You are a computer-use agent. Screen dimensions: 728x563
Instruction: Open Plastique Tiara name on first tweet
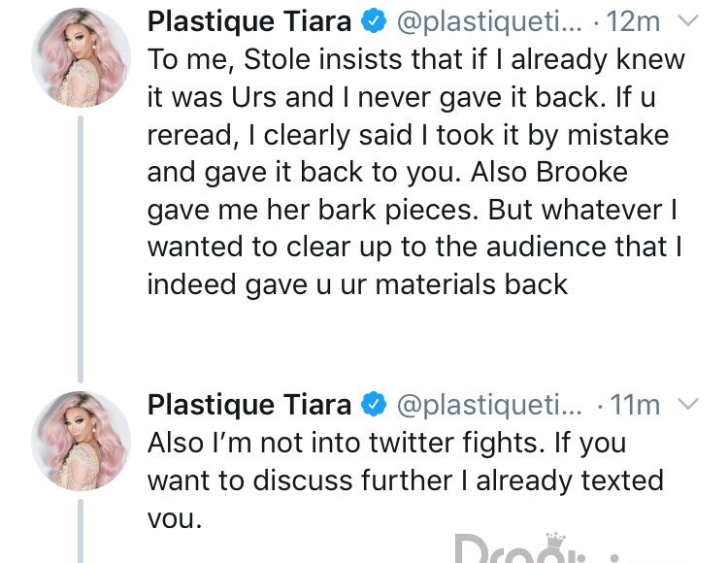[249, 21]
